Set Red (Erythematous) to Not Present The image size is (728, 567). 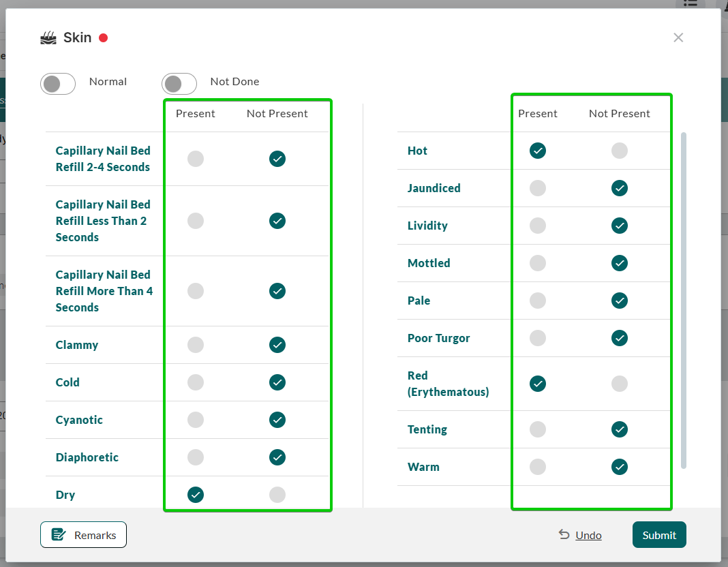pos(620,384)
